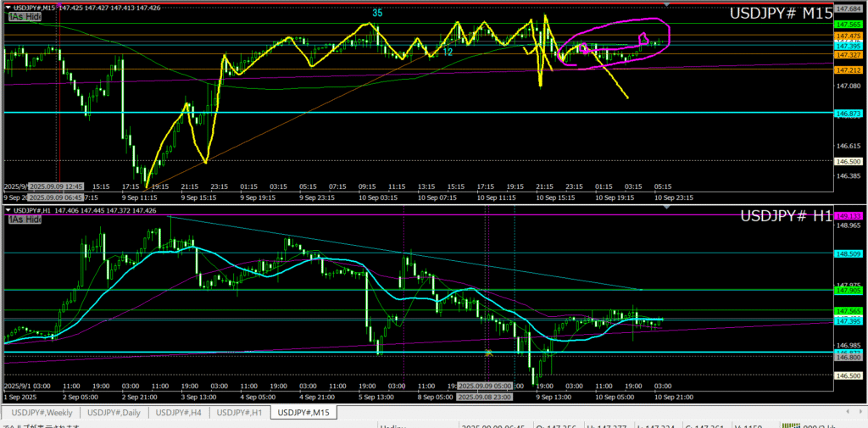The width and height of the screenshot is (868, 428).
Task: Switch to the USDJPY#,Daily chart tab
Action: point(114,413)
